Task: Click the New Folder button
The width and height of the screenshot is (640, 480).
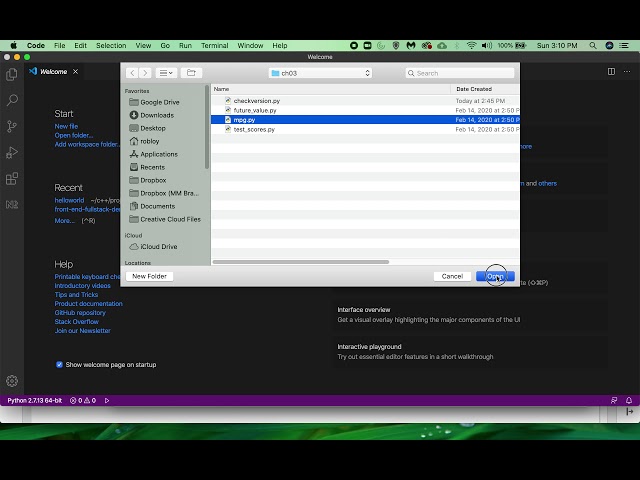Action: (149, 276)
